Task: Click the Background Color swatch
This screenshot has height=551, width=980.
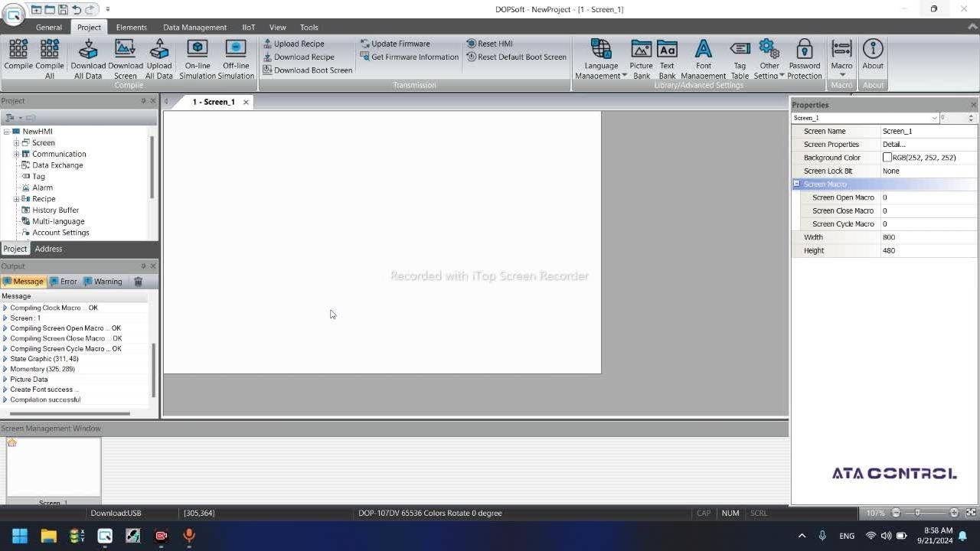Action: tap(887, 158)
